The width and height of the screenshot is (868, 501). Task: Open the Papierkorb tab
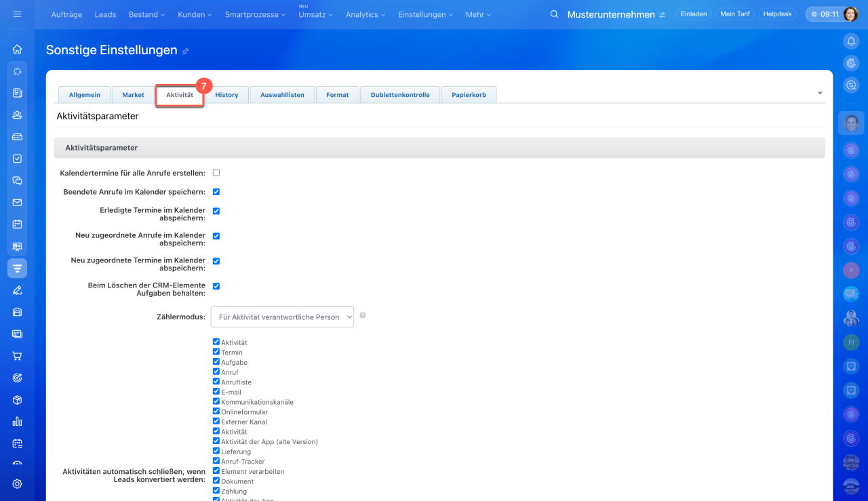click(x=469, y=95)
